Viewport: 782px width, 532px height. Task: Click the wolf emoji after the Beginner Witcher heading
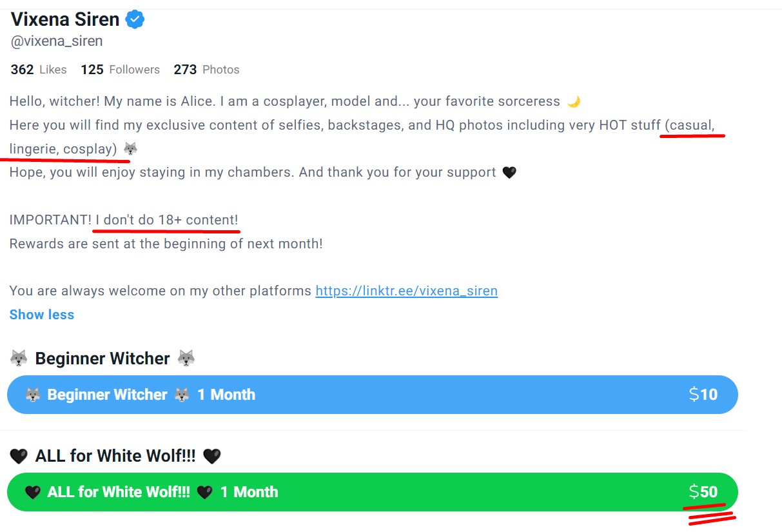click(186, 359)
